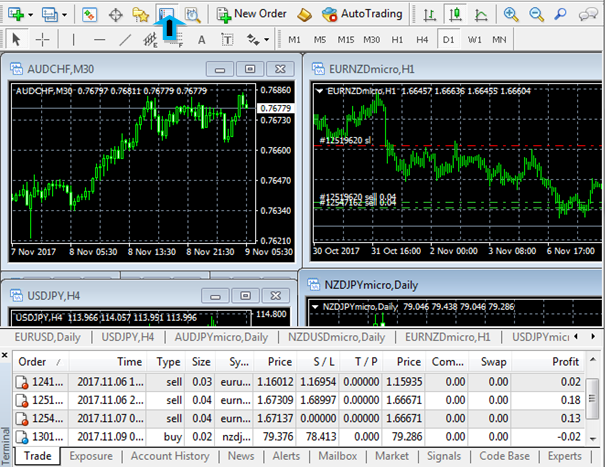Zoom out on the chart
Viewport: 605px width, 468px height.
click(537, 14)
